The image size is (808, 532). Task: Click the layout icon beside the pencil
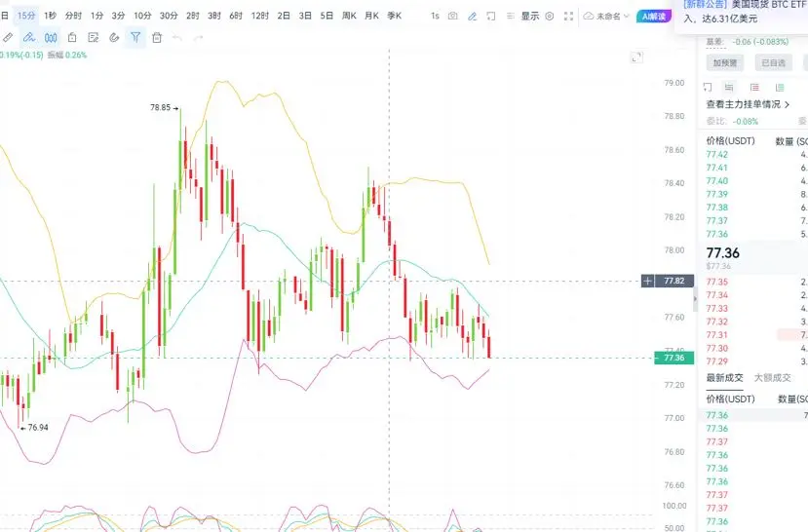pyautogui.click(x=491, y=16)
